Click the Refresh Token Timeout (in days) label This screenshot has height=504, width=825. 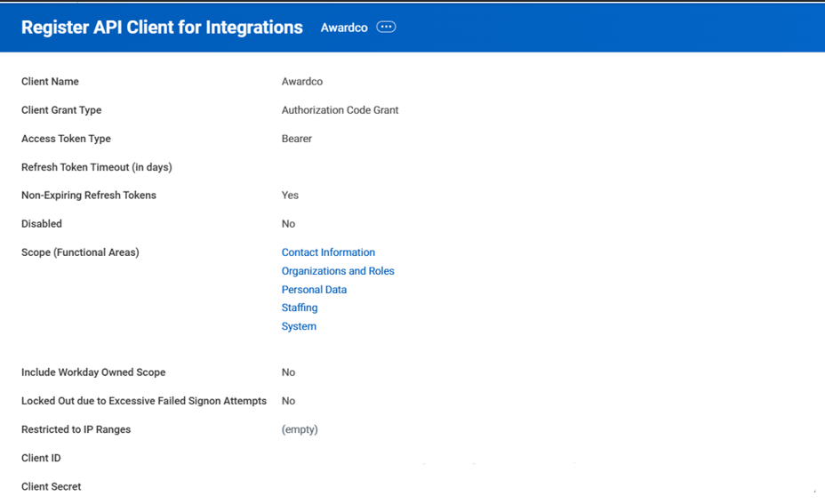point(96,167)
